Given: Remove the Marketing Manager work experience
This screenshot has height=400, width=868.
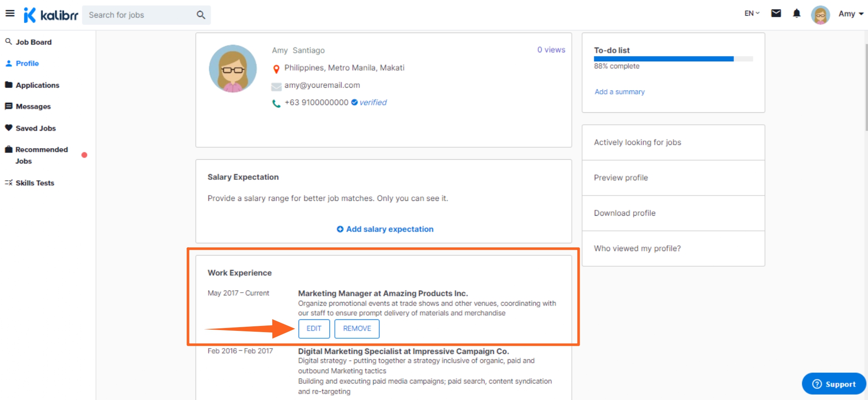Looking at the screenshot, I should click(x=357, y=328).
